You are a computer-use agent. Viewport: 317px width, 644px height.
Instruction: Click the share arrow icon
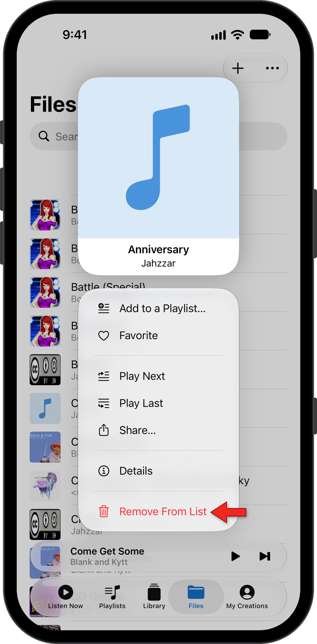[x=104, y=430]
